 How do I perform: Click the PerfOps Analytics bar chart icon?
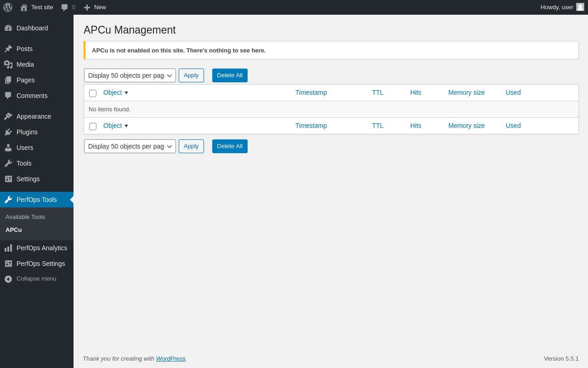pyautogui.click(x=8, y=248)
